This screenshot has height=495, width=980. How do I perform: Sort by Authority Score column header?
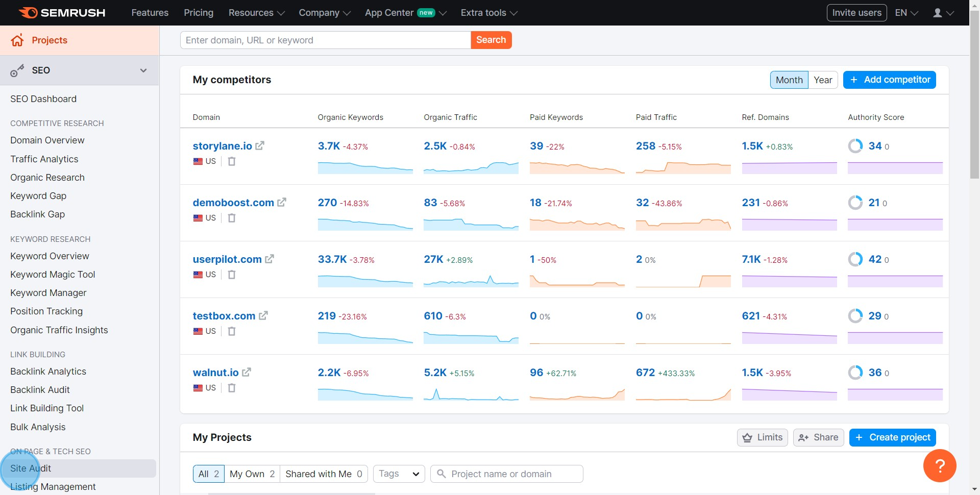coord(876,117)
